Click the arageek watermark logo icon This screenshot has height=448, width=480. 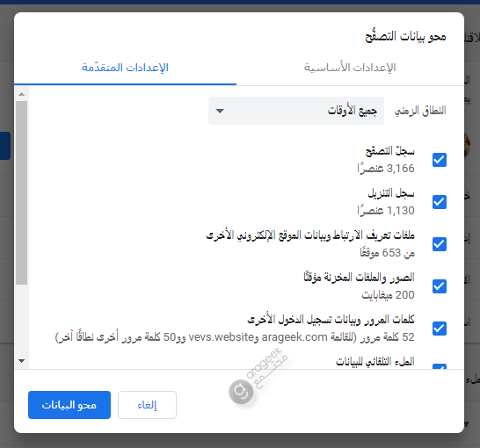(x=241, y=392)
